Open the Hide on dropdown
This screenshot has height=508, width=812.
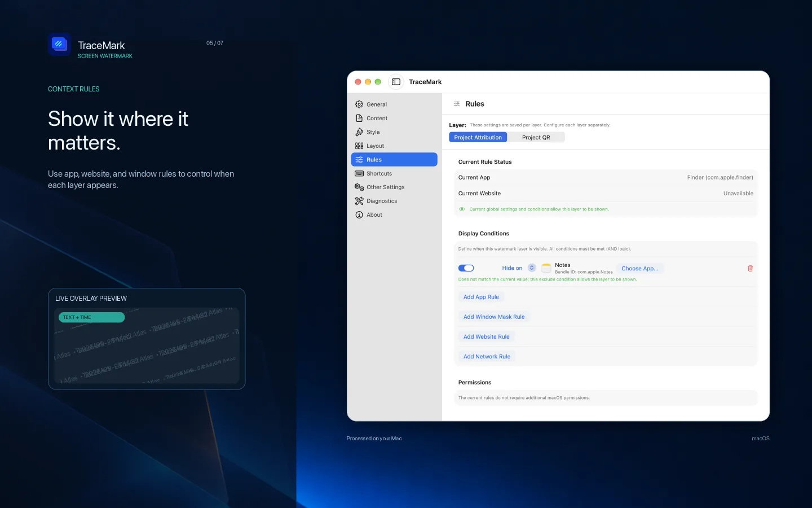[x=519, y=268]
